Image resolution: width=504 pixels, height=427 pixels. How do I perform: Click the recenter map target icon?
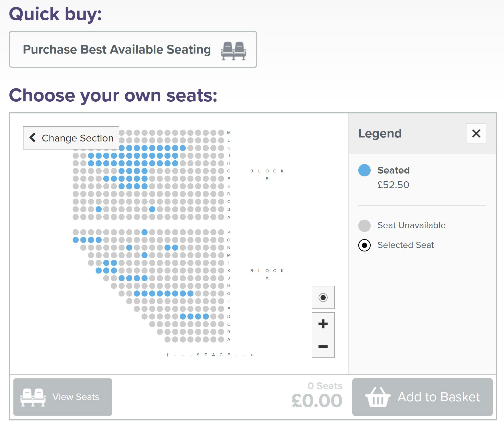click(323, 298)
